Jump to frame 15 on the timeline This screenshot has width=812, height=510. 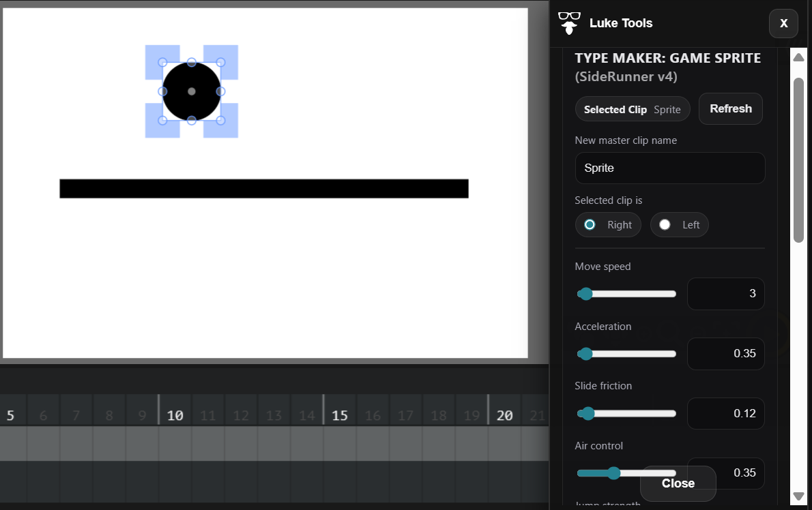339,415
